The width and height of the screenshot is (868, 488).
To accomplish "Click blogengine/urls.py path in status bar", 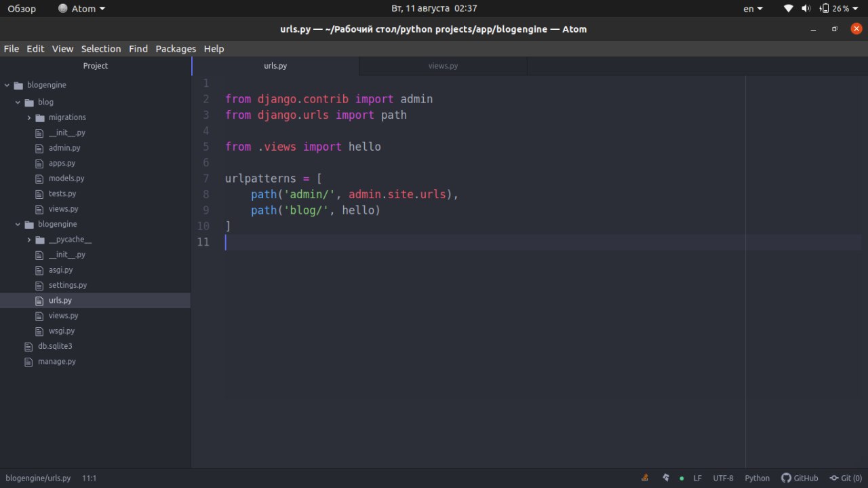I will (x=38, y=478).
